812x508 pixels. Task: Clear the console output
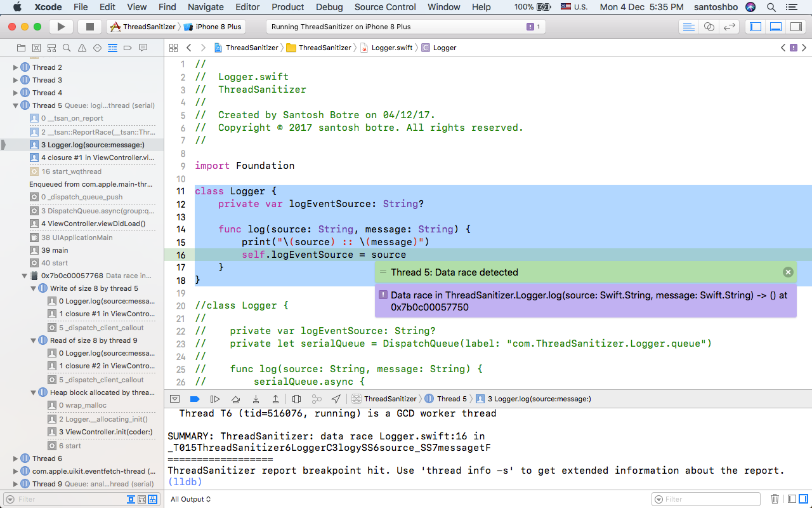[x=775, y=499]
